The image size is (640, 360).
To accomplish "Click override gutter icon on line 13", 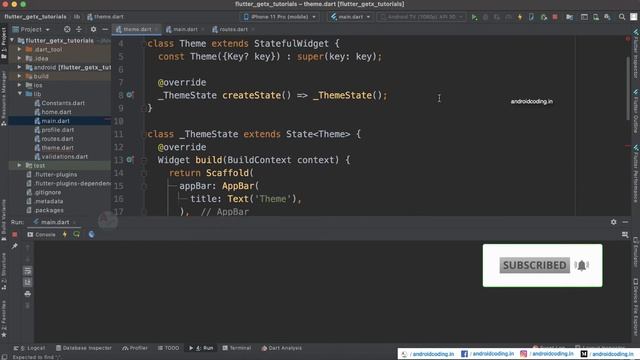I will (x=130, y=160).
